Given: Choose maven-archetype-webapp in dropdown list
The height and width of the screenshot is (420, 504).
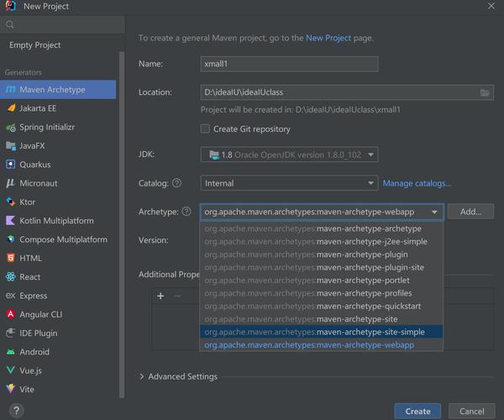Looking at the screenshot, I should [322, 344].
